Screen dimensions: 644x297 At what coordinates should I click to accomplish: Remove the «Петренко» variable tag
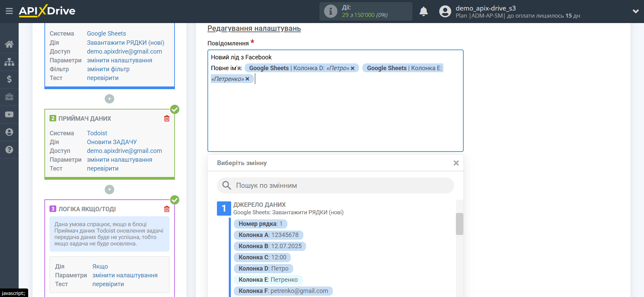pyautogui.click(x=247, y=79)
